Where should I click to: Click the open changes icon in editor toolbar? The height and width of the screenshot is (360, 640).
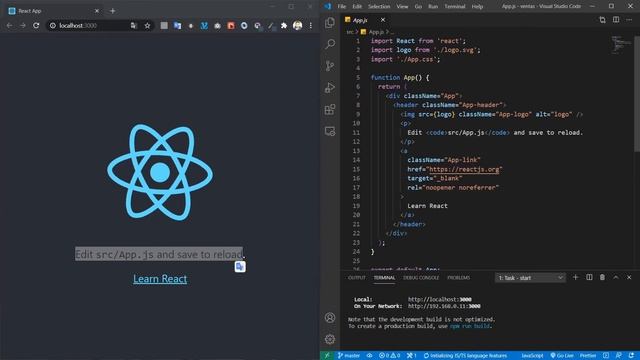click(x=602, y=20)
